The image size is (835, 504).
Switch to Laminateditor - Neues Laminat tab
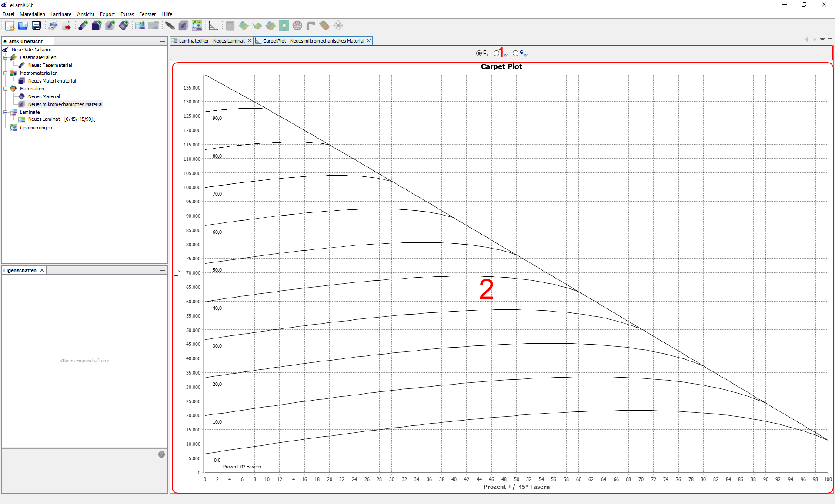(211, 41)
